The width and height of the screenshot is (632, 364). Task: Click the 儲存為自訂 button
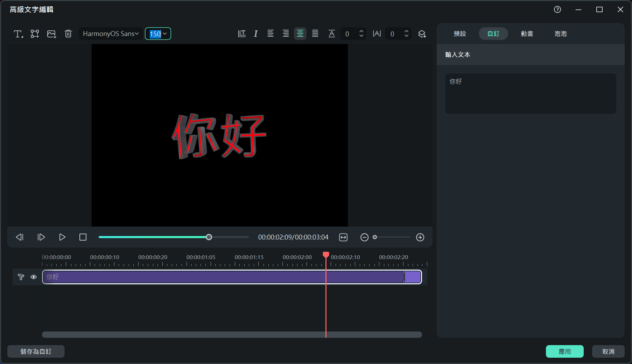click(x=36, y=351)
